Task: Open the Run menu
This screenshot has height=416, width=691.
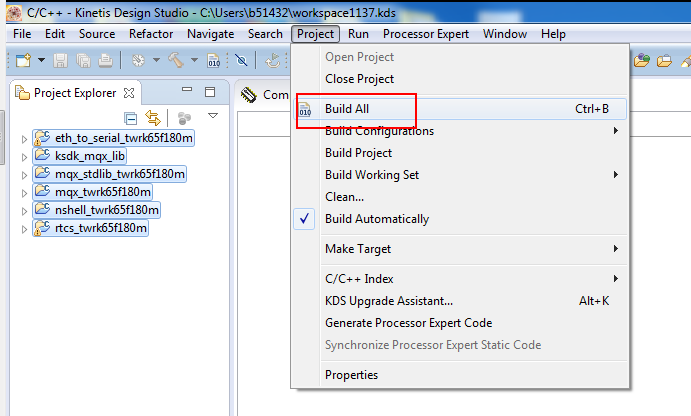Action: (358, 34)
